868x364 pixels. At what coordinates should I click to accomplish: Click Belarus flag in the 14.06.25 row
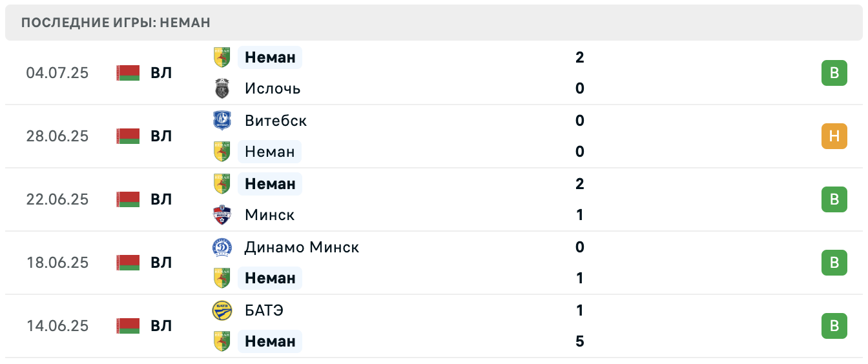128,326
